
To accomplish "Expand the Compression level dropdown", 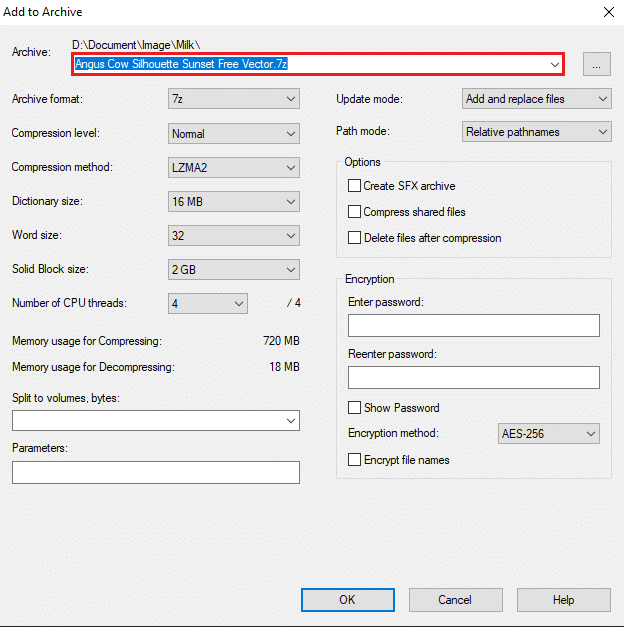I will coord(234,133).
